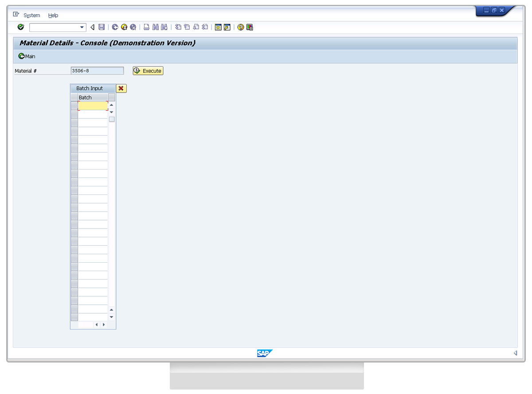Image resolution: width=532 pixels, height=394 pixels.
Task: Close the Batch Input table with red X
Action: pos(121,88)
